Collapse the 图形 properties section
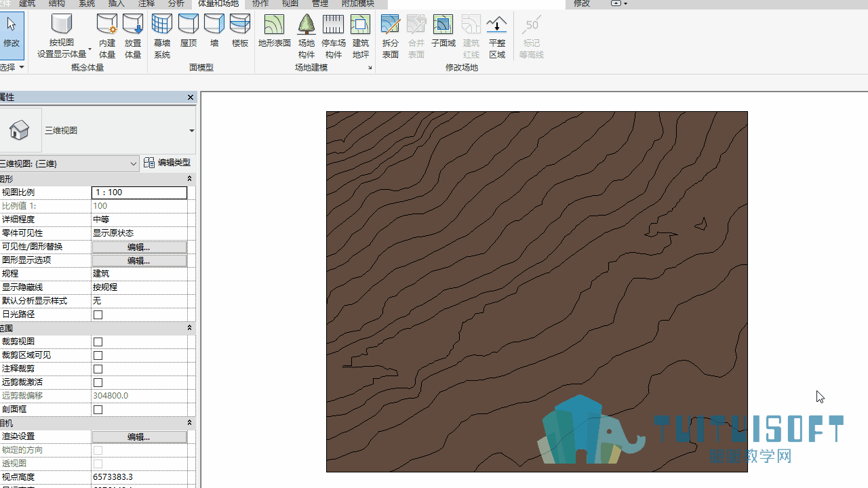Screen dimensions: 868x488 coord(189,179)
